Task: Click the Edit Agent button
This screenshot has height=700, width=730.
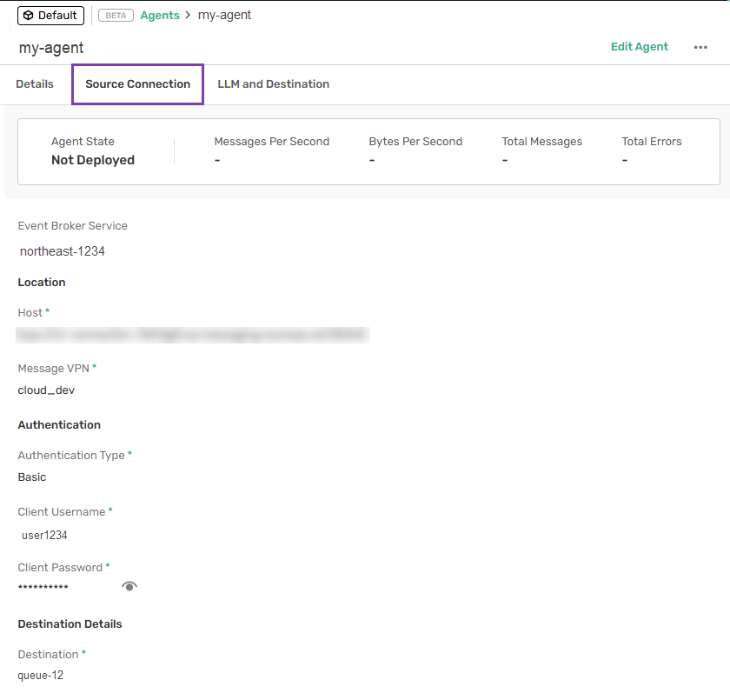Action: (x=639, y=47)
